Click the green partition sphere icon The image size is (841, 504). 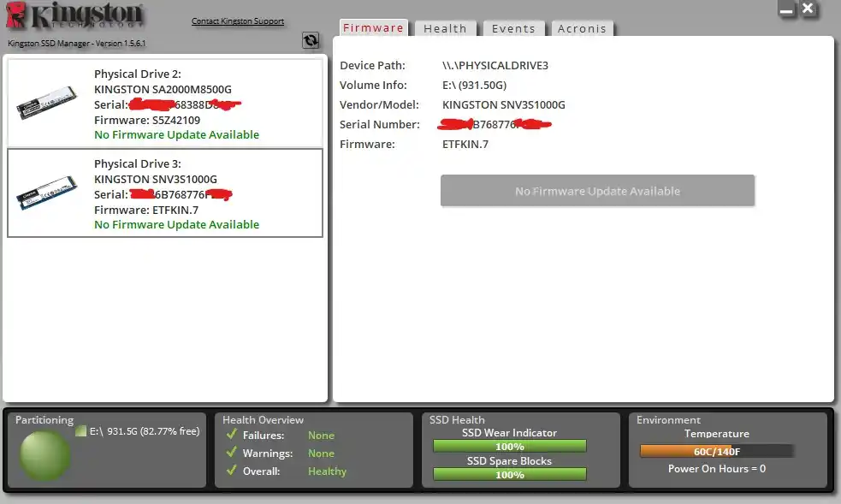(44, 455)
